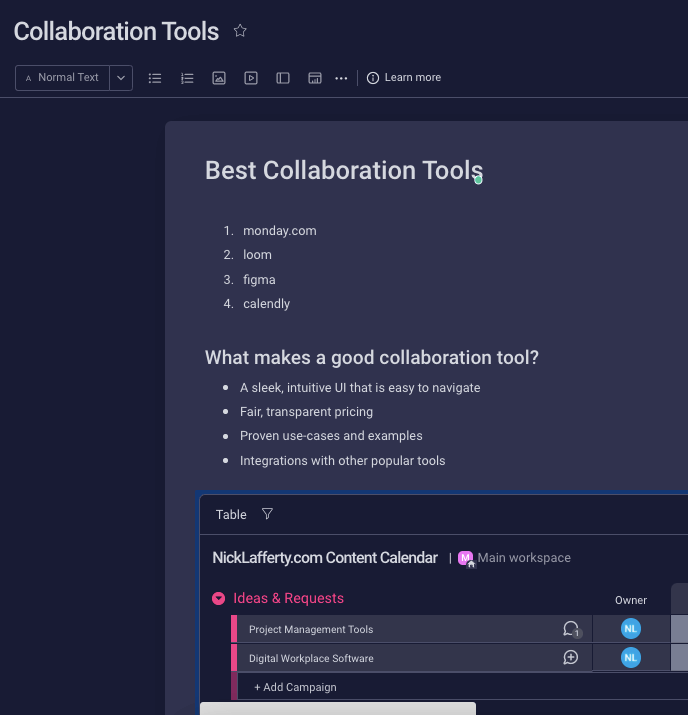Click the loom list item
This screenshot has height=715, width=688.
257,255
